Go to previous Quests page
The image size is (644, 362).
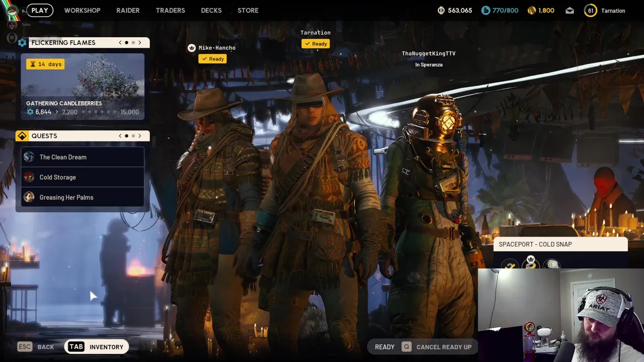click(x=120, y=136)
